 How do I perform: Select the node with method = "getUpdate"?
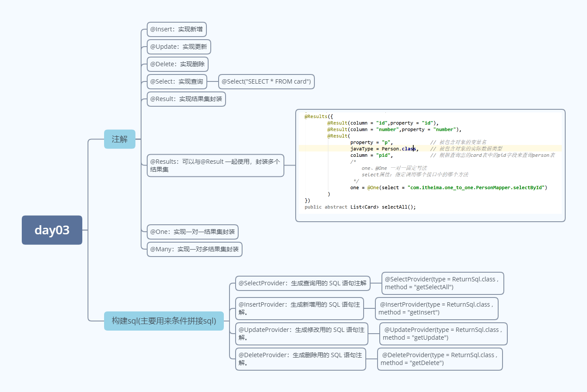pyautogui.click(x=443, y=334)
